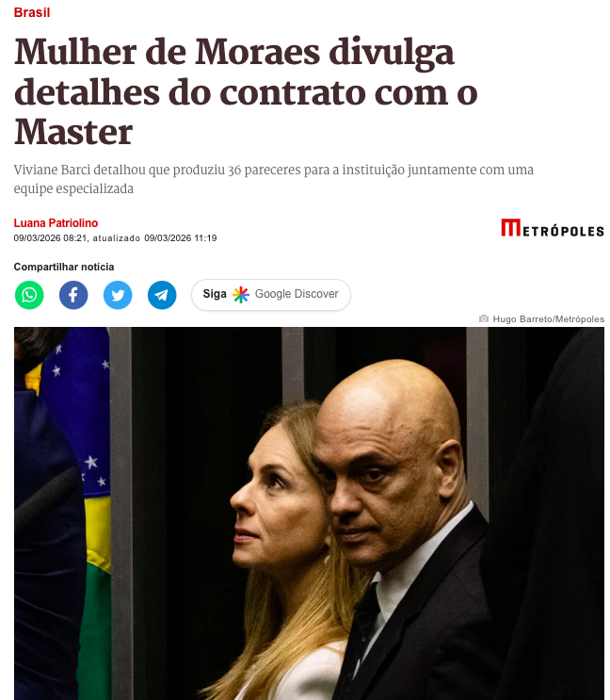Click the Metrópoles logo
Screen dimensions: 610x700
pos(552,228)
